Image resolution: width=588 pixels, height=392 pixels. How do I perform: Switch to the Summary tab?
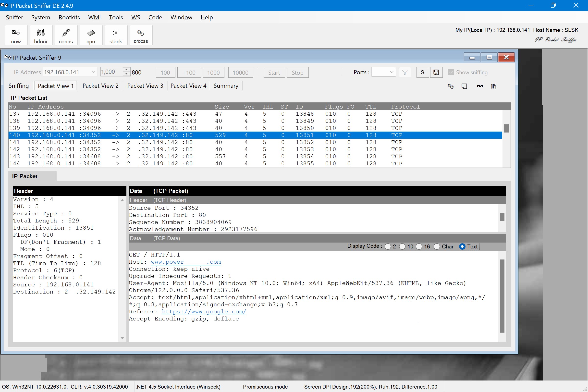coord(226,86)
